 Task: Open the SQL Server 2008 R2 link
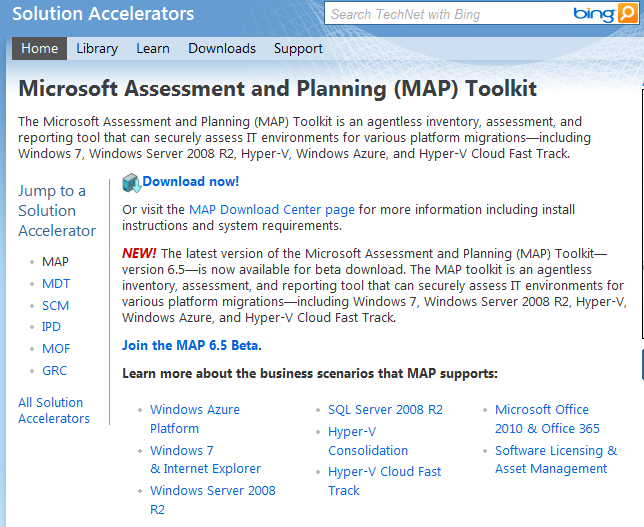(385, 410)
